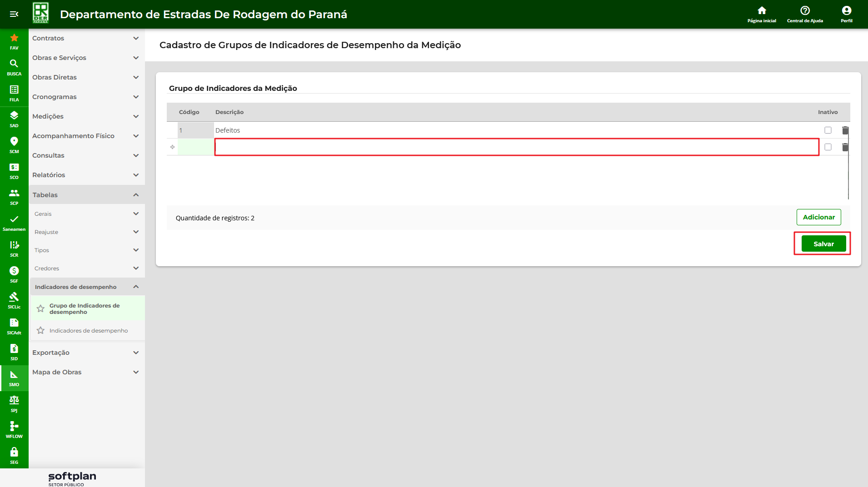Select Grupo de Indicadores de desempenho item
The height and width of the screenshot is (487, 868).
point(85,308)
